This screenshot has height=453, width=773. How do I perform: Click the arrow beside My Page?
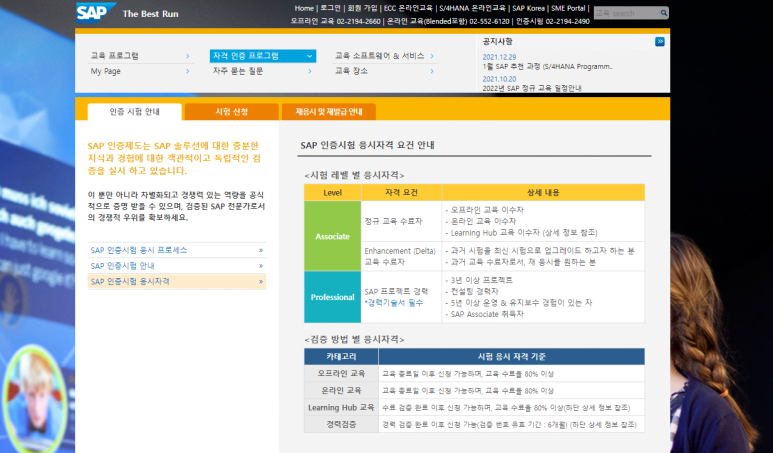187,71
